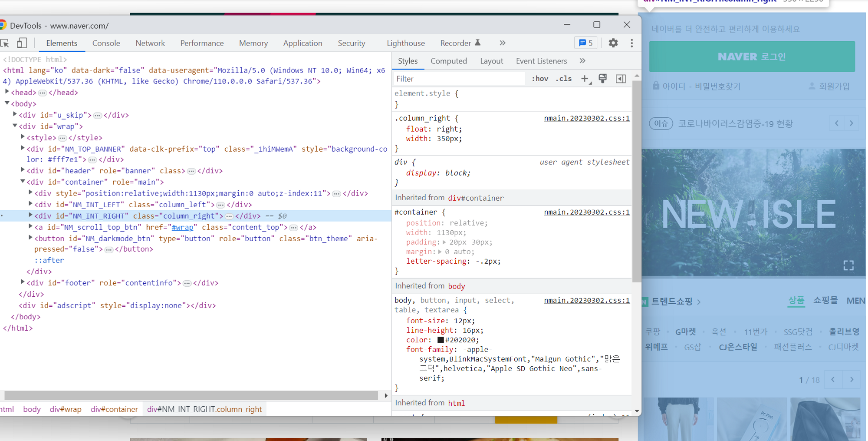
Task: Click the horizontal scrollbar right arrow
Action: (x=385, y=395)
